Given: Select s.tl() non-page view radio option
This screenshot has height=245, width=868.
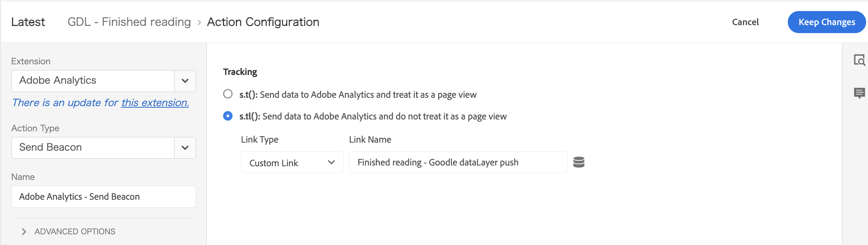Looking at the screenshot, I should [x=228, y=116].
